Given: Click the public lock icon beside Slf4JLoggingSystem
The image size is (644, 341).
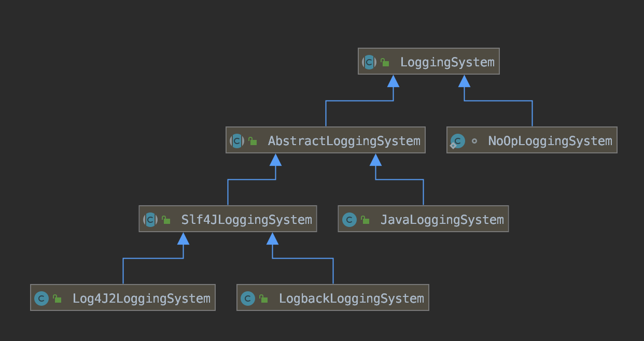Looking at the screenshot, I should click(166, 220).
